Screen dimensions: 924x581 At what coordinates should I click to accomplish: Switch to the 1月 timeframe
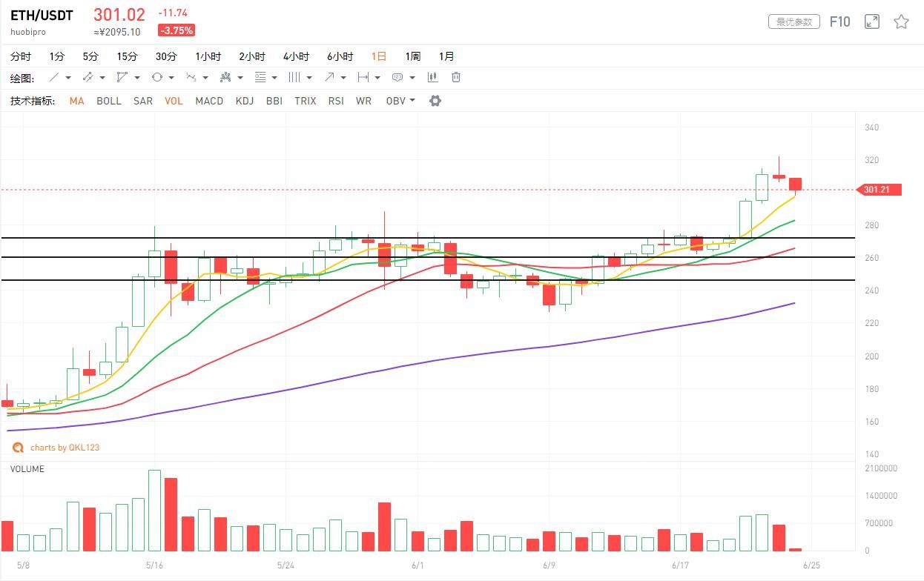pos(446,56)
